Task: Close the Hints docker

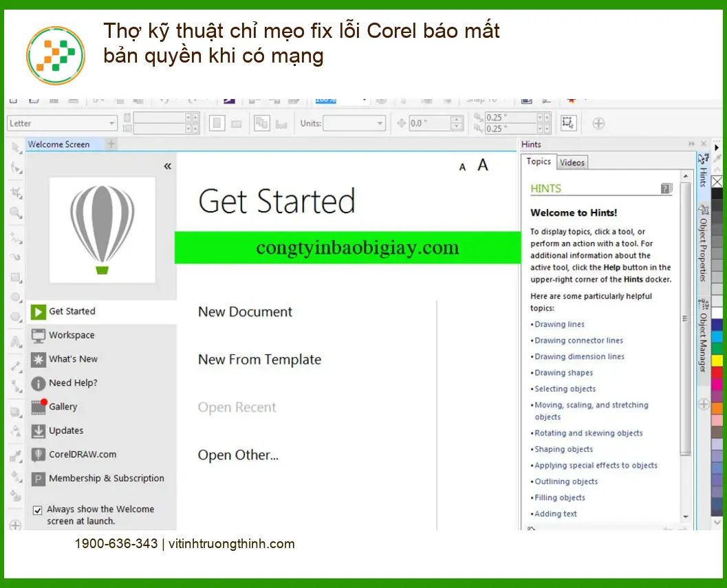Action: point(704,144)
